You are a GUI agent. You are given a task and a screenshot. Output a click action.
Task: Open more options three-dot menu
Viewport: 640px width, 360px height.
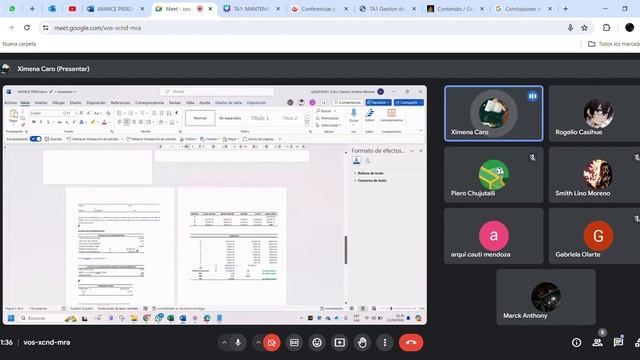click(x=385, y=343)
